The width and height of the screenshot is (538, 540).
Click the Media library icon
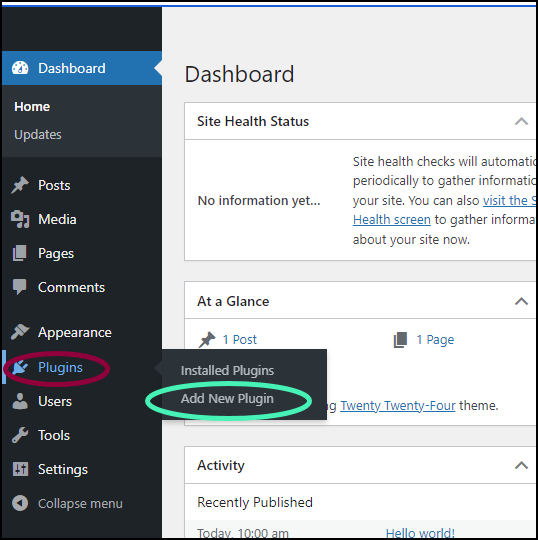point(20,219)
